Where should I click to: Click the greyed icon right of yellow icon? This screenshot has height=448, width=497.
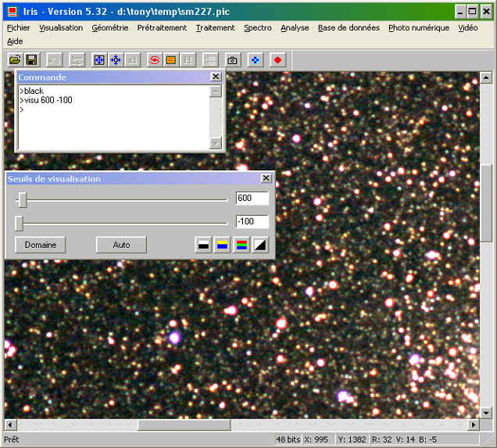pos(188,59)
